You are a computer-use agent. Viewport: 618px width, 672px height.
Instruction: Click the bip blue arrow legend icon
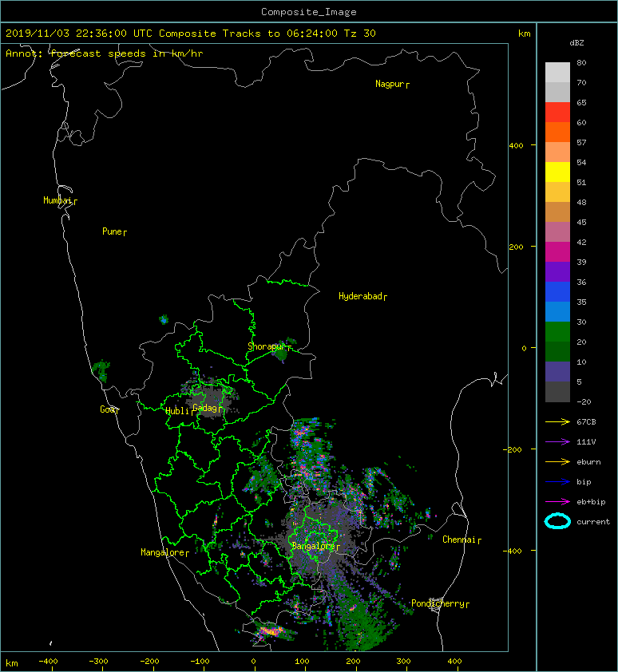pos(557,482)
